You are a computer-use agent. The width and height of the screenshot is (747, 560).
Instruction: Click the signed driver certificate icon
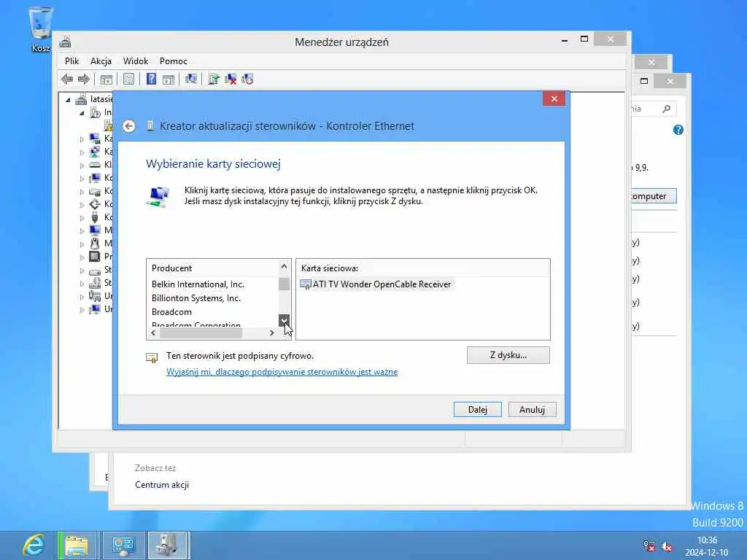coord(152,357)
